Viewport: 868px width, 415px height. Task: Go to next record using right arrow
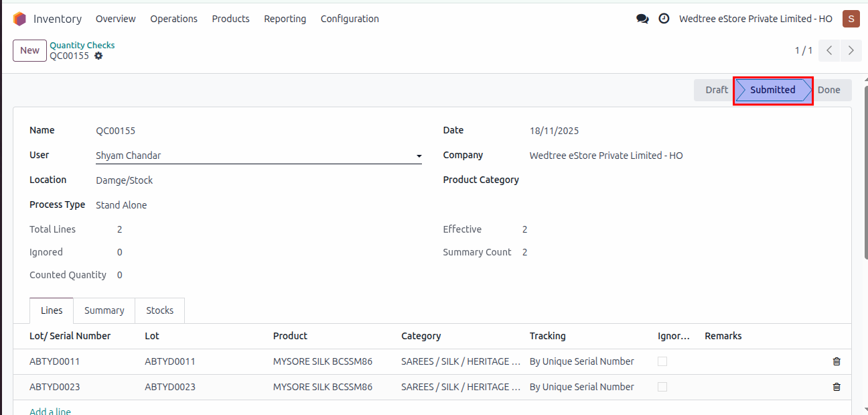pos(851,50)
